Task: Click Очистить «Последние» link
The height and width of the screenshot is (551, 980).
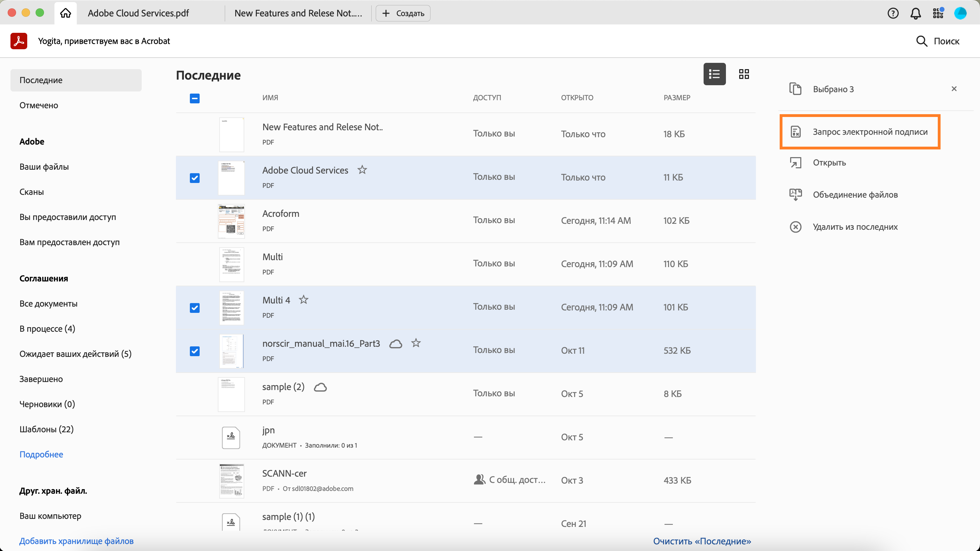Action: (x=701, y=541)
